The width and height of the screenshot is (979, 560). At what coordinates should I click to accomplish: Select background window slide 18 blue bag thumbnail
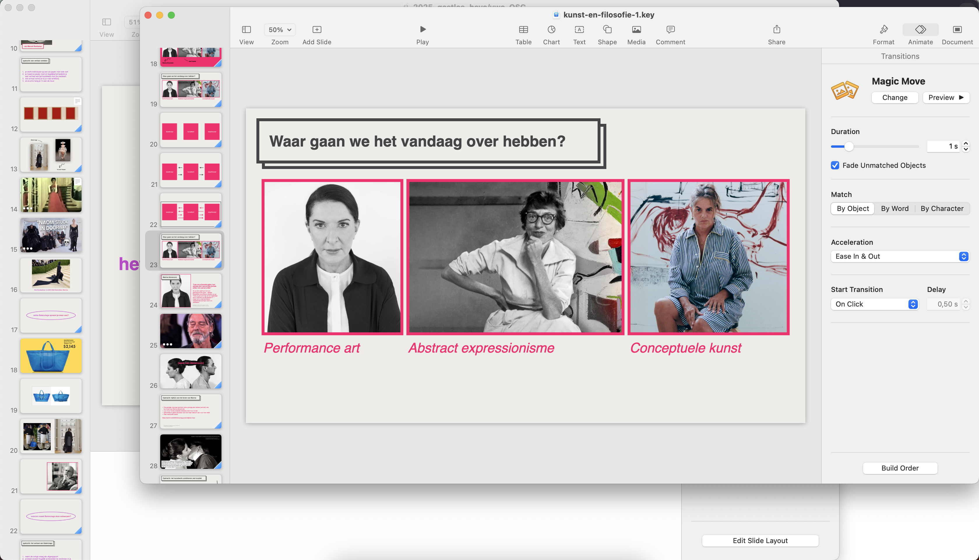click(51, 356)
